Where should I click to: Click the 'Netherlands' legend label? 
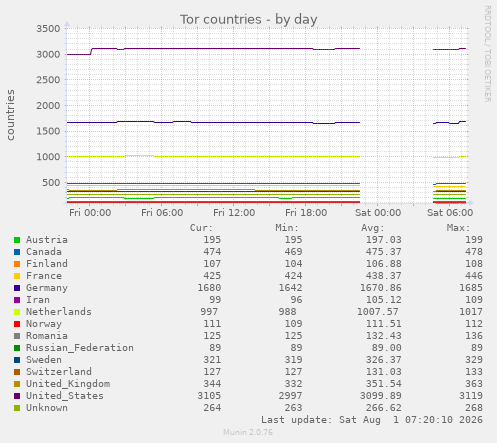point(59,312)
